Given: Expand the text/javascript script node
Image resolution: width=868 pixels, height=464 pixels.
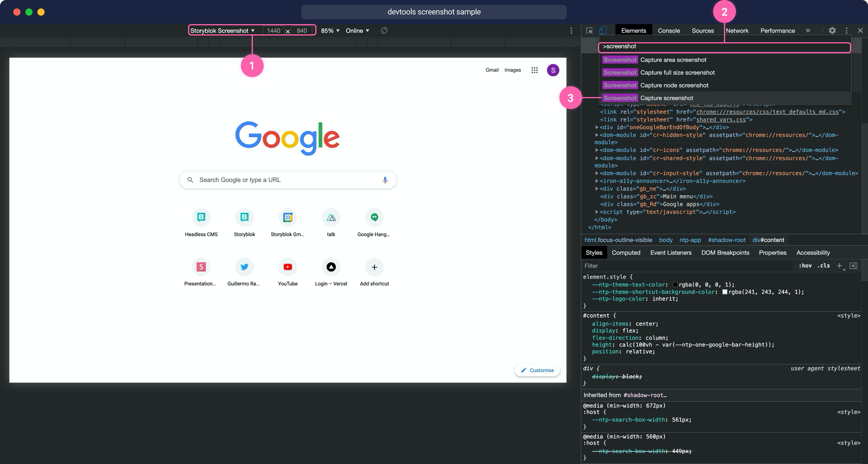Looking at the screenshot, I should [596, 212].
